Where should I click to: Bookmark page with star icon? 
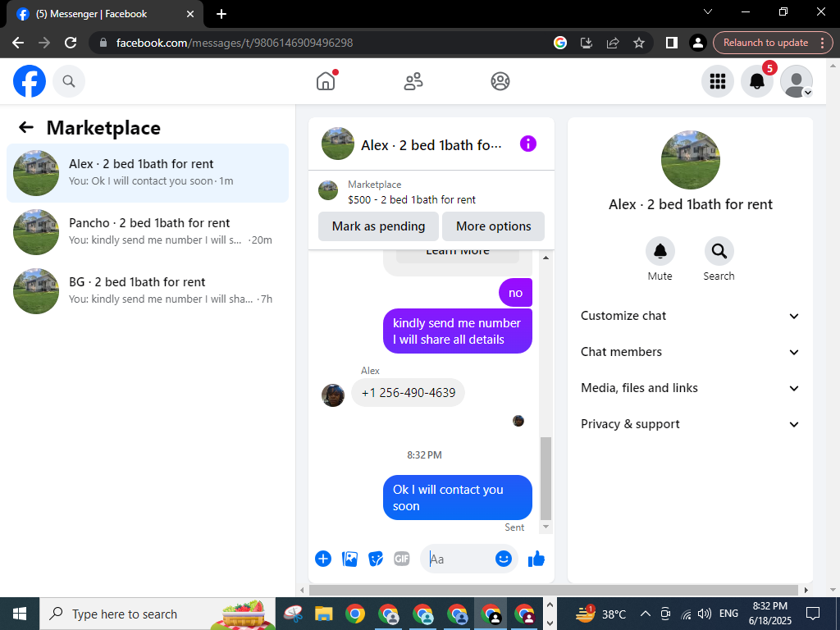click(639, 43)
